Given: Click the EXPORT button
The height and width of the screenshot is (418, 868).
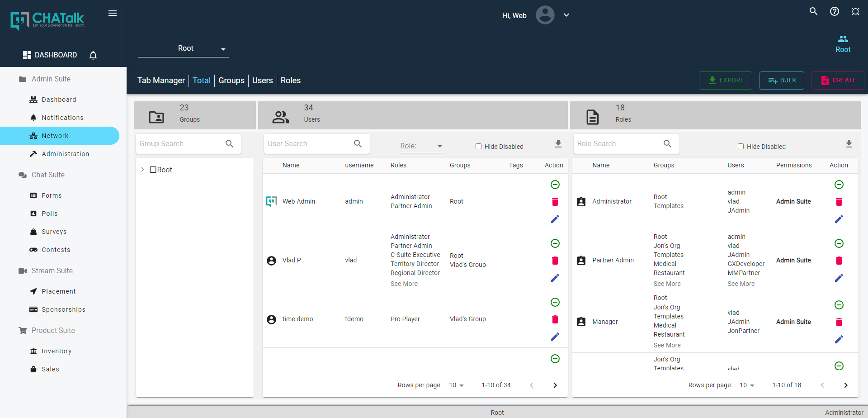Looking at the screenshot, I should (x=726, y=81).
